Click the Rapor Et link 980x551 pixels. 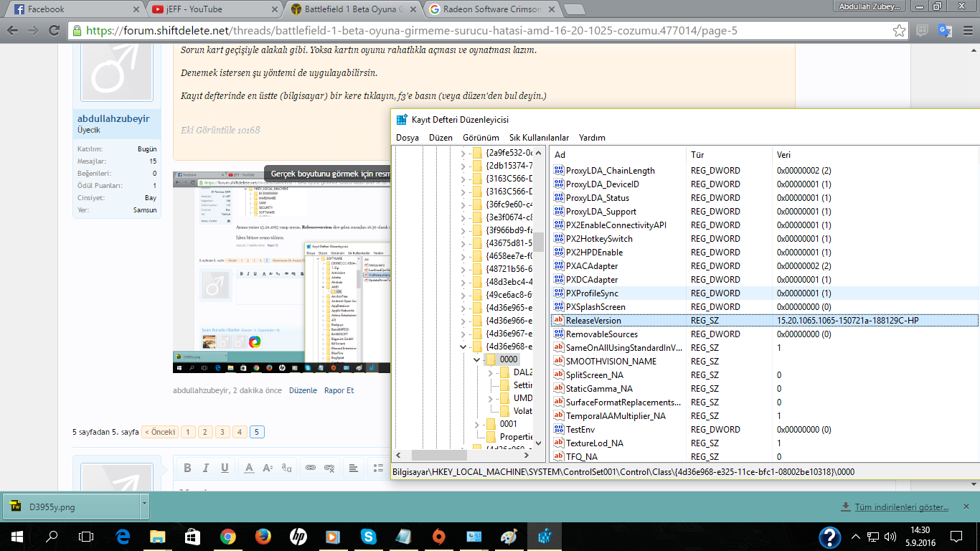coord(339,390)
